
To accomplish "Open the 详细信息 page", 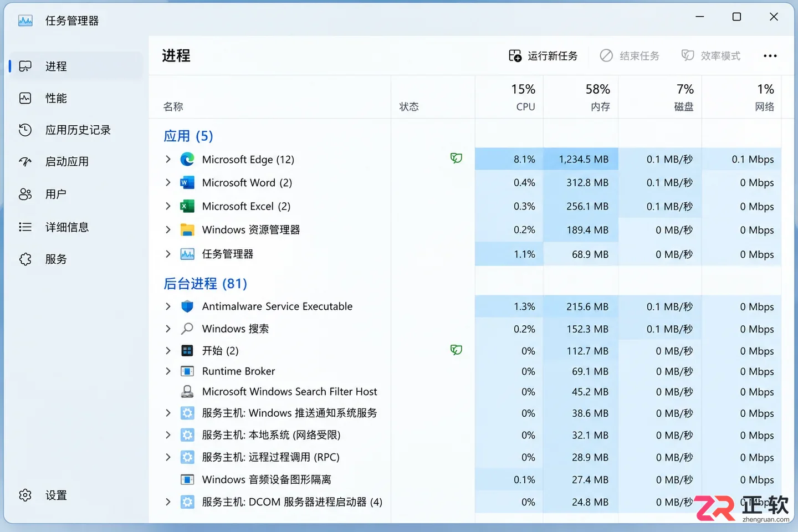I will [x=76, y=227].
